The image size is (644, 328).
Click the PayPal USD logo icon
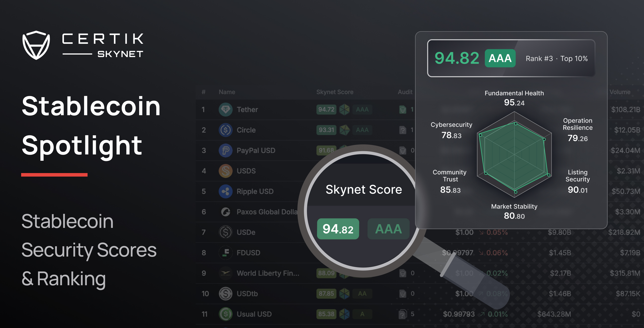[x=226, y=150]
